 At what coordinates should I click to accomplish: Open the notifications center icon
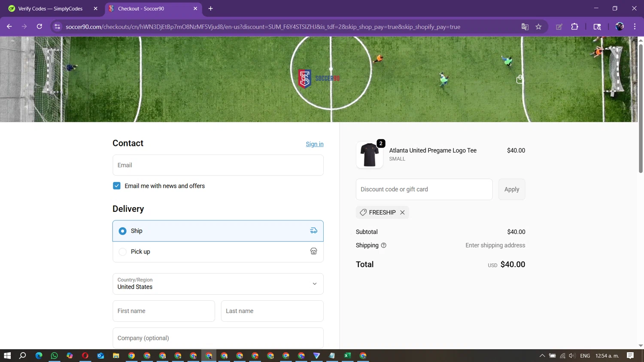[x=630, y=356]
